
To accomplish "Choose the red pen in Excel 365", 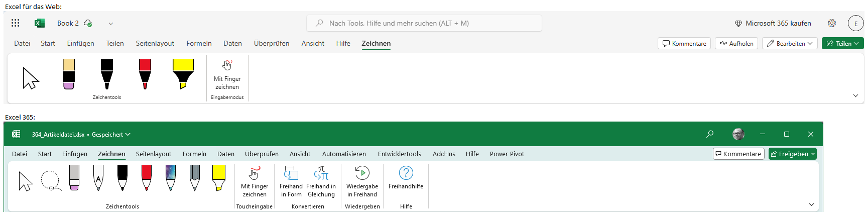I will coord(147,178).
